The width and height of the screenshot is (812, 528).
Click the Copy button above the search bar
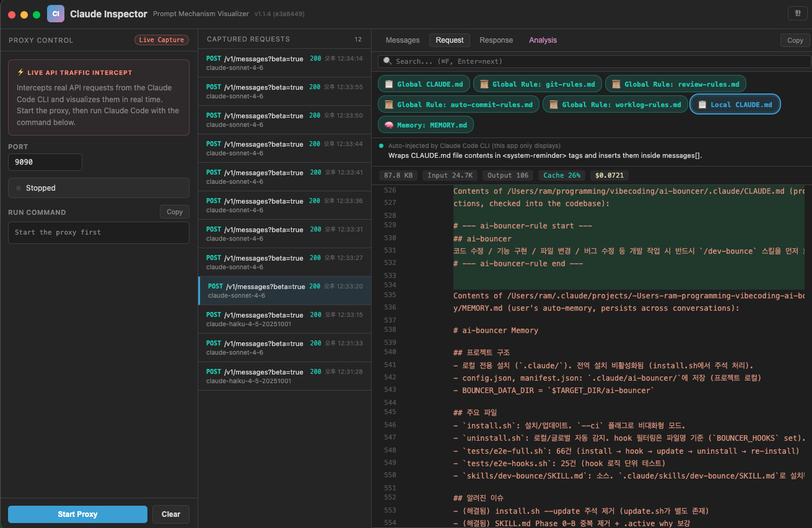(x=795, y=40)
